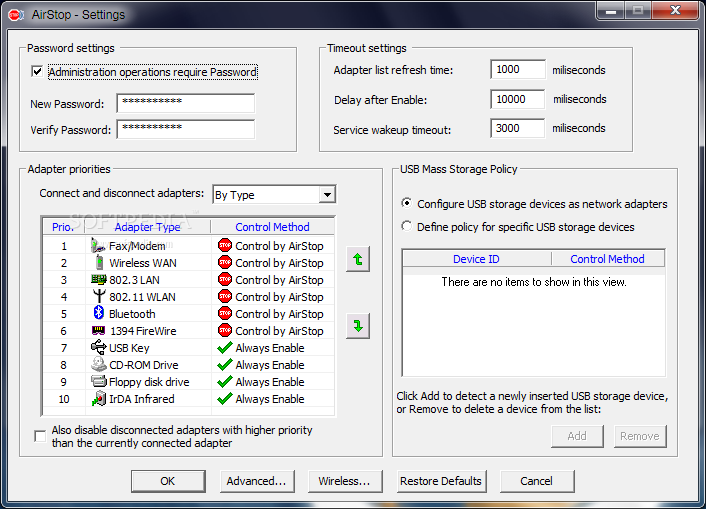The height and width of the screenshot is (509, 706).
Task: Select the 802.11 WLAN row text
Action: (x=142, y=297)
